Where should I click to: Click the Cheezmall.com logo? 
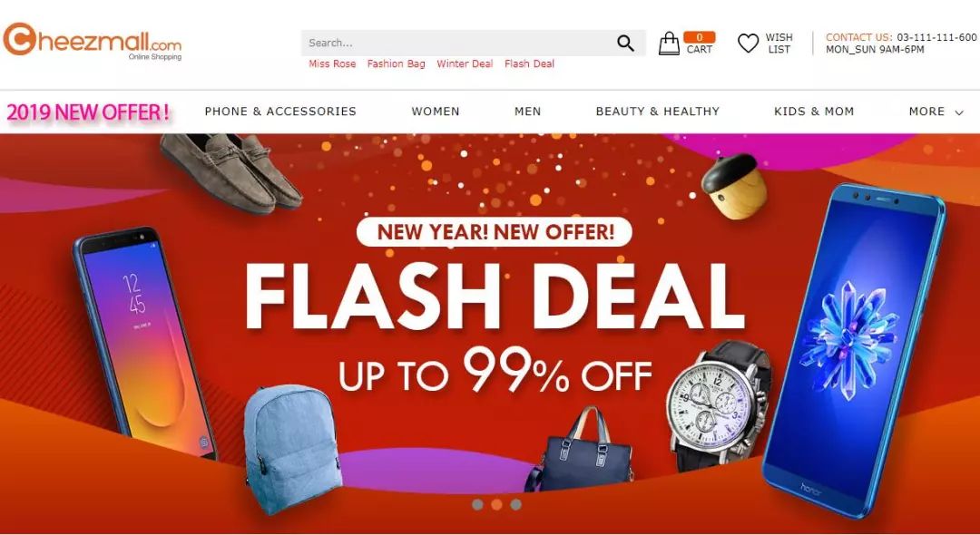coord(93,41)
